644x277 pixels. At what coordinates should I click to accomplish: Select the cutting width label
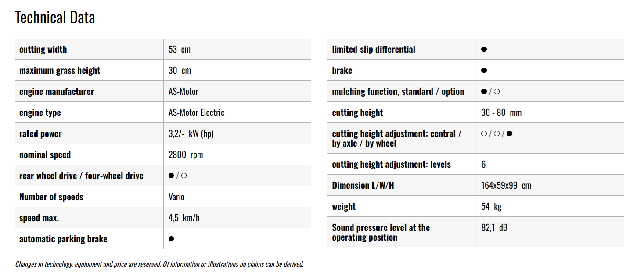43,49
